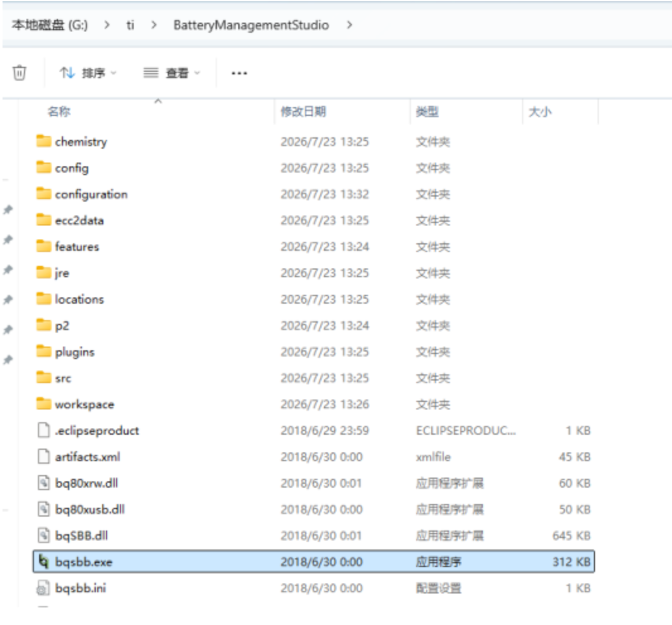This screenshot has height=625, width=672.
Task: Select the jre folder name
Action: point(62,273)
